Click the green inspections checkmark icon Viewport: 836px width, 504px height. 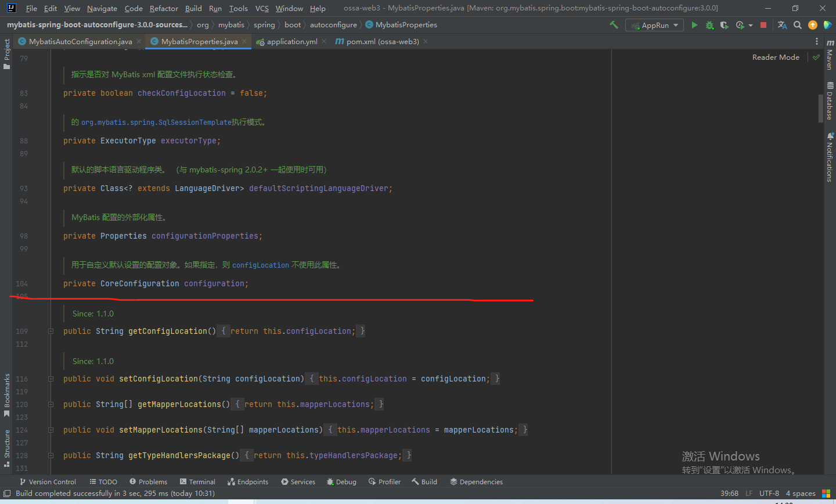click(x=816, y=57)
